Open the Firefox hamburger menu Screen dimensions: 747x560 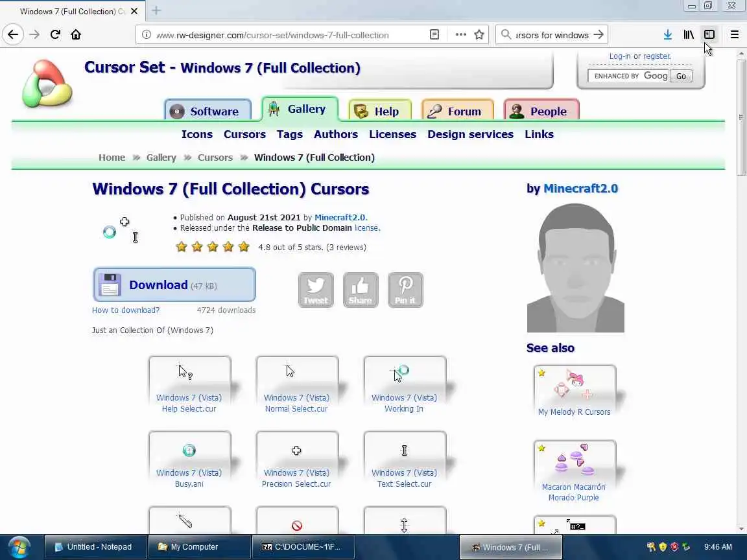click(x=735, y=35)
